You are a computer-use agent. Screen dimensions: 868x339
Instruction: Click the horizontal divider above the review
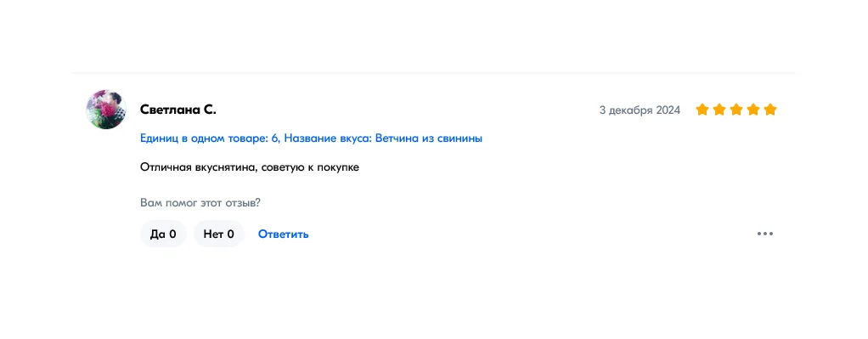pyautogui.click(x=434, y=72)
